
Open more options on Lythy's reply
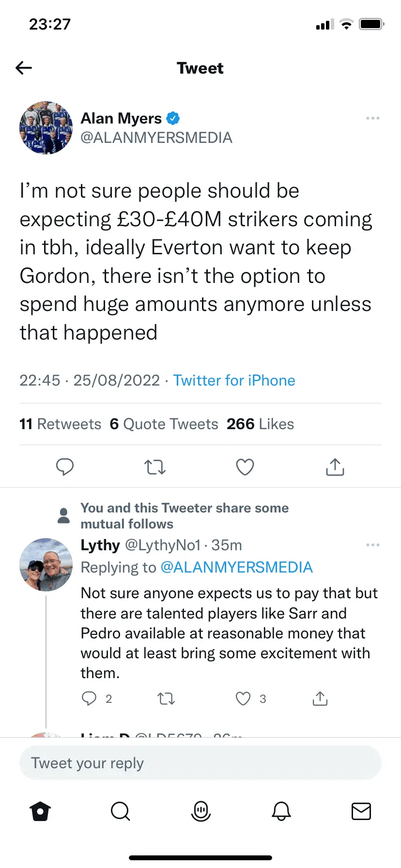tap(372, 545)
